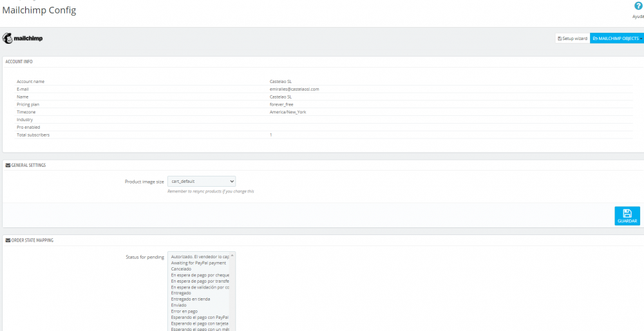This screenshot has width=644, height=331.
Task: Select 'Esperando el pago con PayPal' option
Action: (200, 317)
